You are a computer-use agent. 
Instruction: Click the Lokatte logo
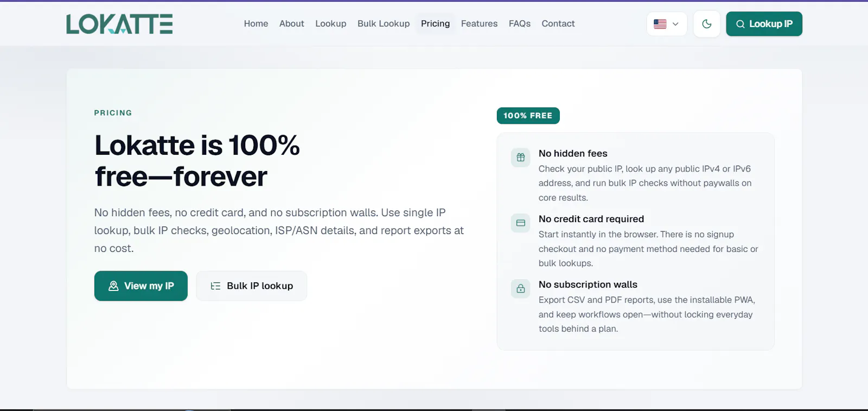pyautogui.click(x=119, y=24)
